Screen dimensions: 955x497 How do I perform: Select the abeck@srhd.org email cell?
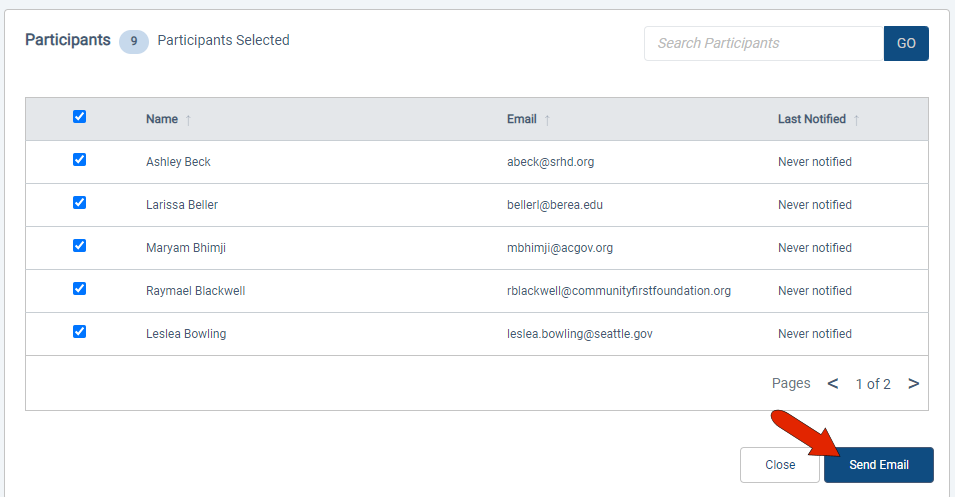(x=550, y=162)
